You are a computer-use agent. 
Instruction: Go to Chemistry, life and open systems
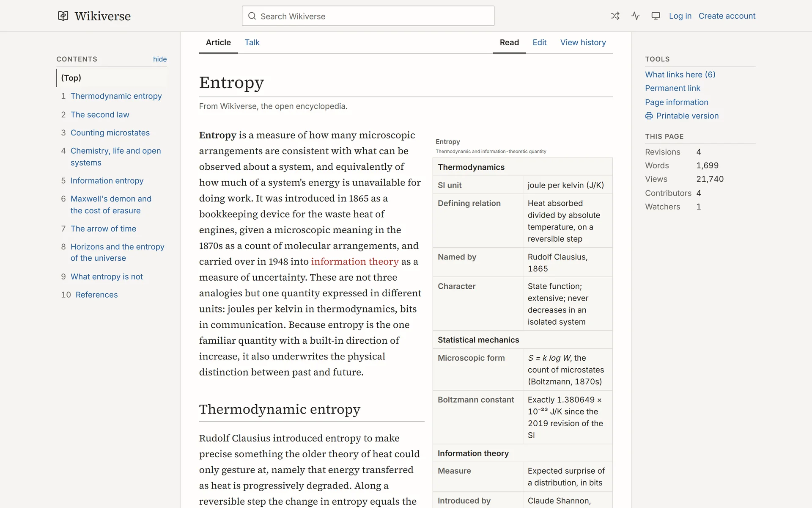[115, 157]
